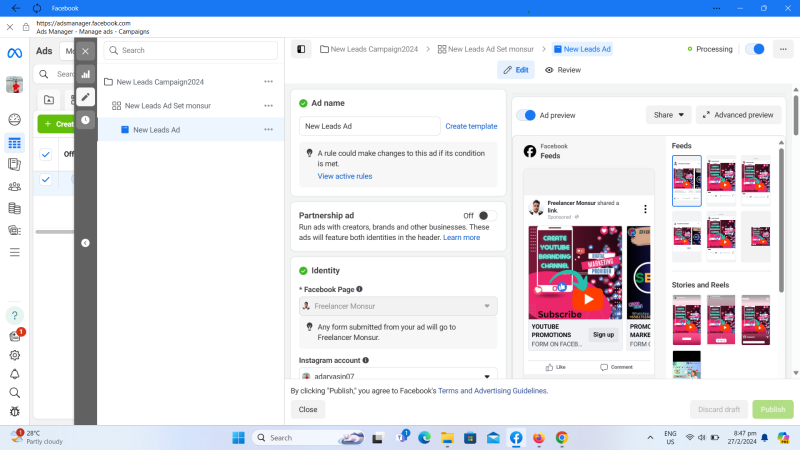Open the all tools hamburger menu
This screenshot has width=800, height=450.
click(x=14, y=252)
